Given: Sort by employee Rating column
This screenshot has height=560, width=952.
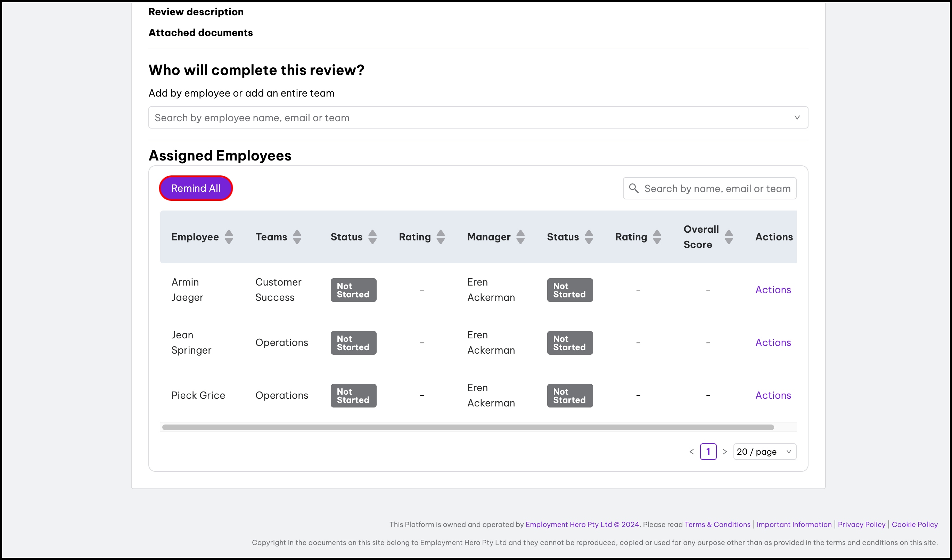Looking at the screenshot, I should point(441,237).
